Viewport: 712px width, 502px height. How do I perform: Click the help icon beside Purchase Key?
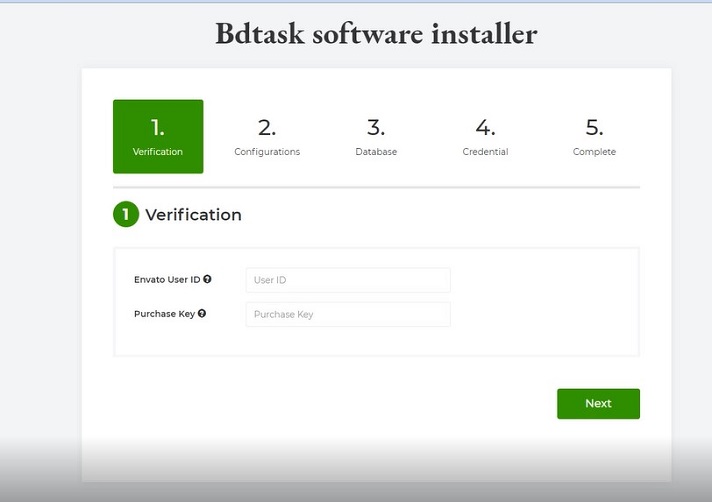202,314
